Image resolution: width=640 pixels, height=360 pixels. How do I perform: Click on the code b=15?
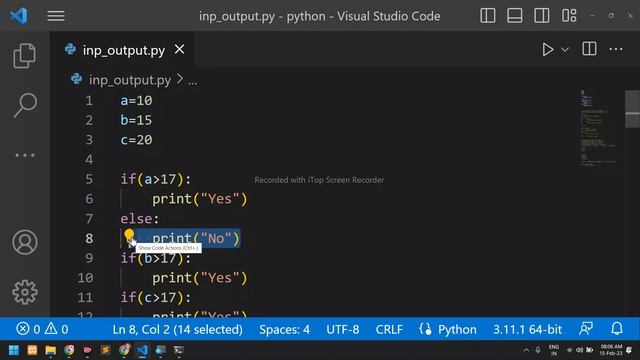point(136,120)
